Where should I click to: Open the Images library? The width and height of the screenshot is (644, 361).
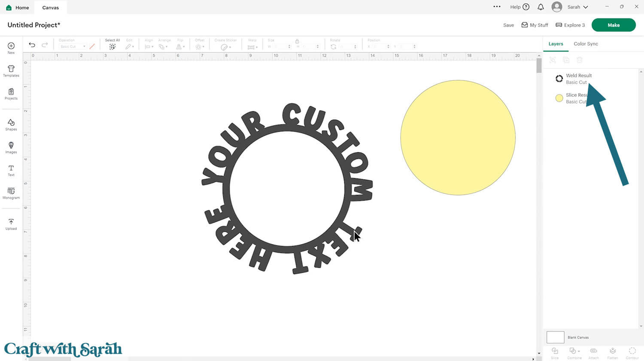coord(11,147)
